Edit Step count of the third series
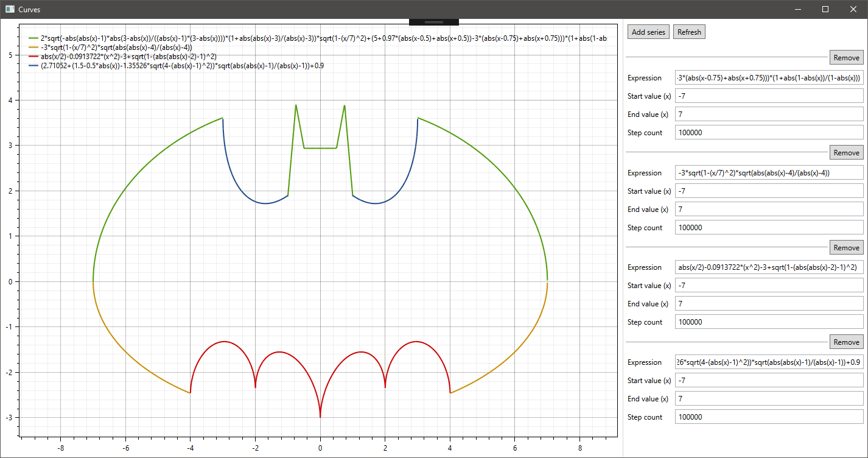The width and height of the screenshot is (868, 458). click(769, 322)
